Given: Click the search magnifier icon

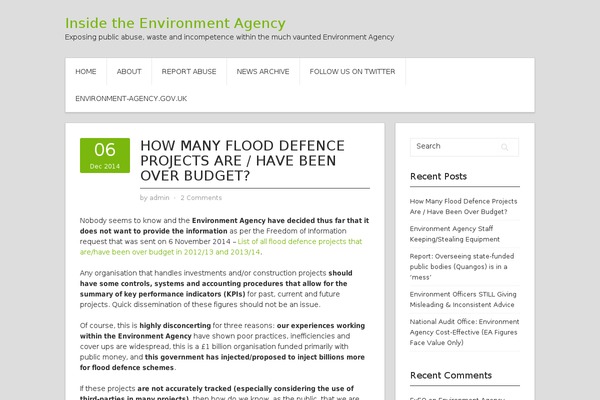Looking at the screenshot, I should pos(504,147).
